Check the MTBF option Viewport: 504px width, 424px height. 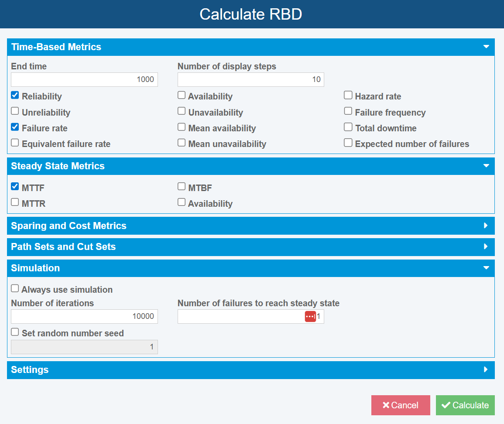(181, 186)
